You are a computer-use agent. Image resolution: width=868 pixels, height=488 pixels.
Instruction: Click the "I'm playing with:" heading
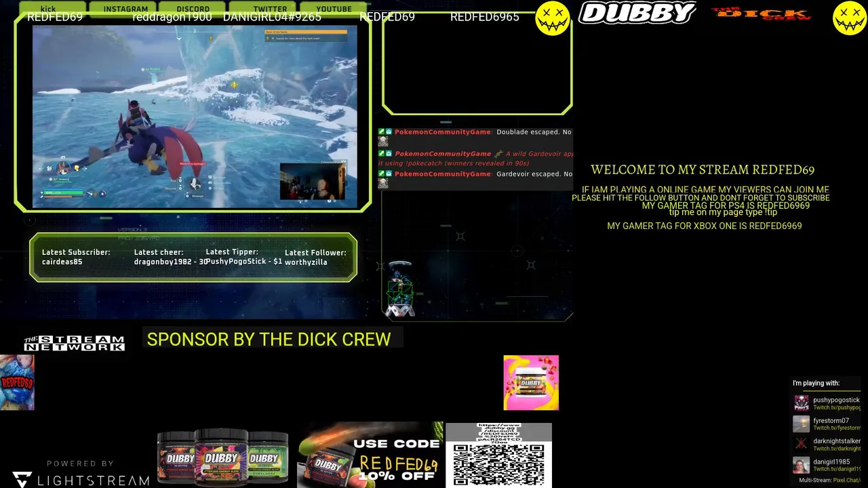[816, 383]
